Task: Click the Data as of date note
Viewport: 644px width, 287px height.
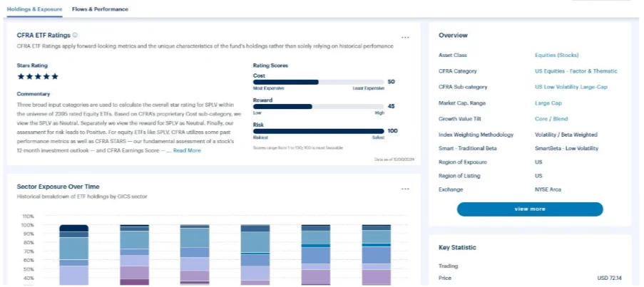Action: pos(394,159)
